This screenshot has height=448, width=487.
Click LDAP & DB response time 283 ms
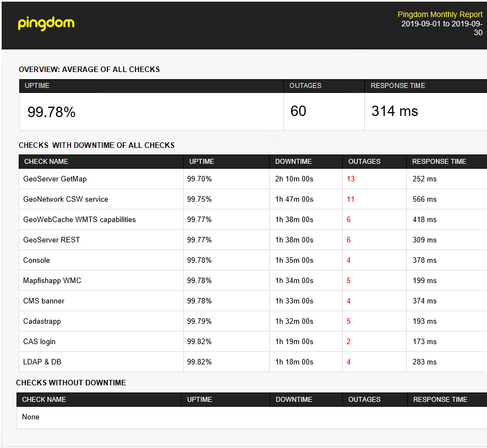pos(425,362)
